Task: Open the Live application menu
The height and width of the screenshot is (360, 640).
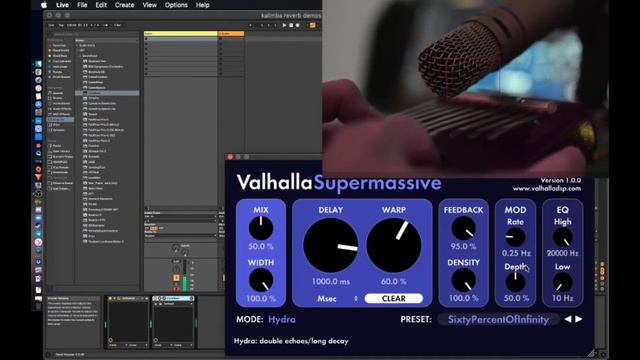Action: [x=62, y=5]
